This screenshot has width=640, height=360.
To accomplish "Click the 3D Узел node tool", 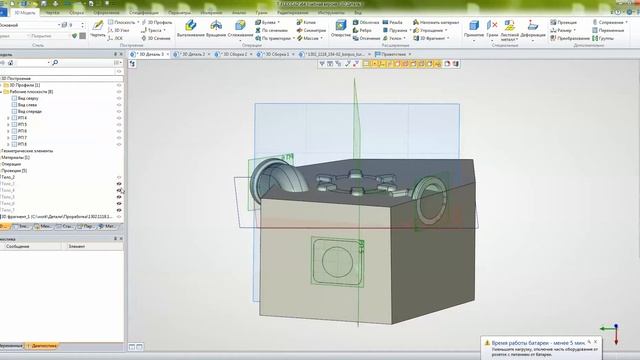I will click(118, 30).
